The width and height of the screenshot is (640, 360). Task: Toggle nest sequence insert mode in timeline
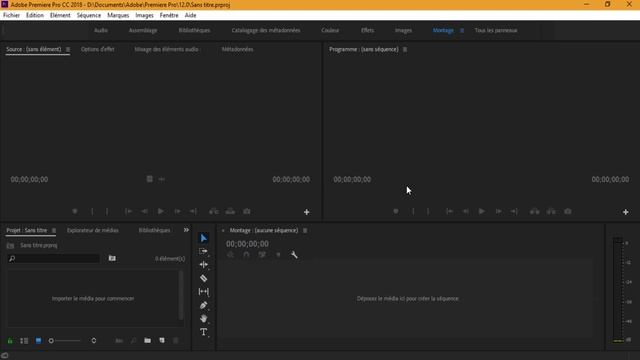pos(230,255)
